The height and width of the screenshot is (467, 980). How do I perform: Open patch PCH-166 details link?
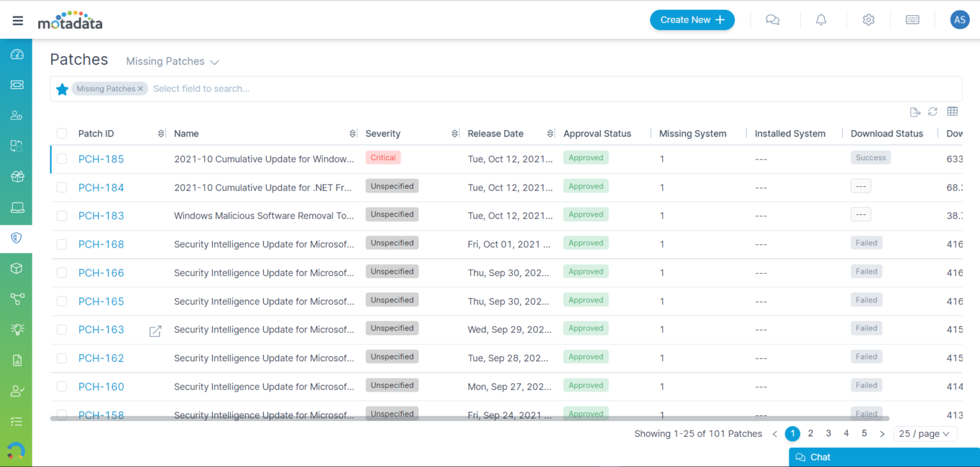coord(101,272)
